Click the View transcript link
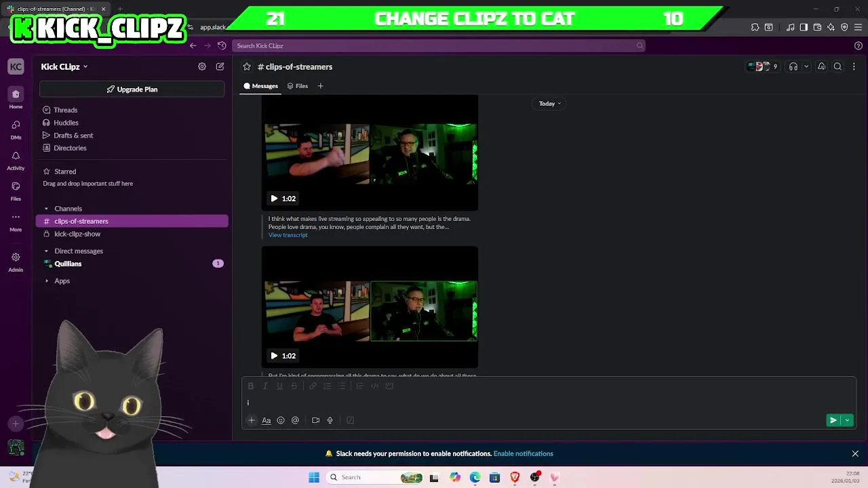This screenshot has height=488, width=868. 288,235
